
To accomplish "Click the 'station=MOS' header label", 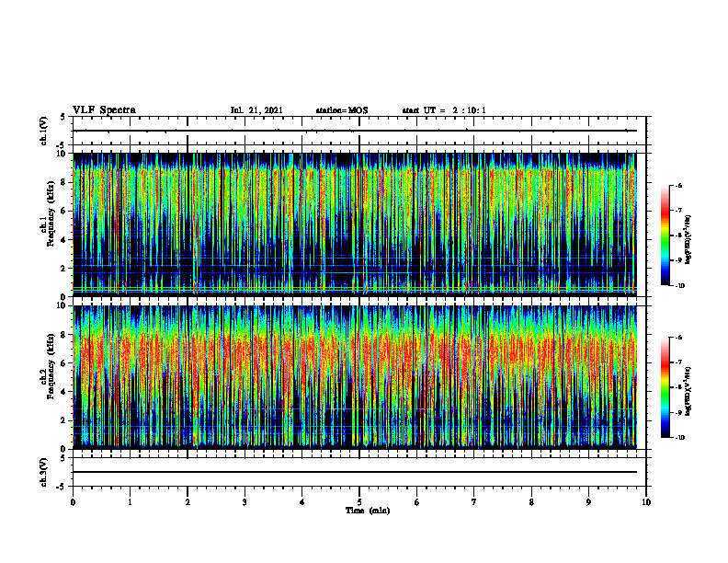I will pyautogui.click(x=342, y=110).
